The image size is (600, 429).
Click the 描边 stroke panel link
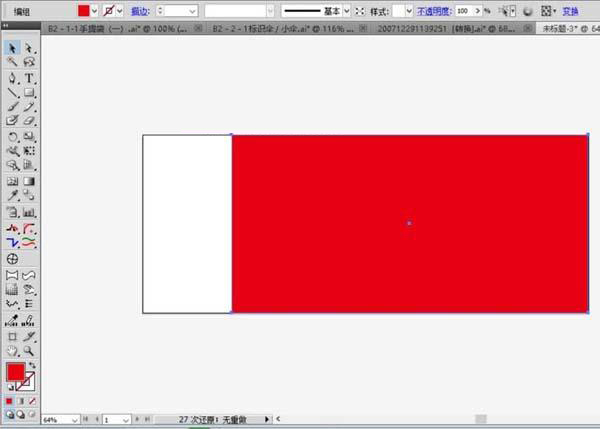click(x=140, y=11)
